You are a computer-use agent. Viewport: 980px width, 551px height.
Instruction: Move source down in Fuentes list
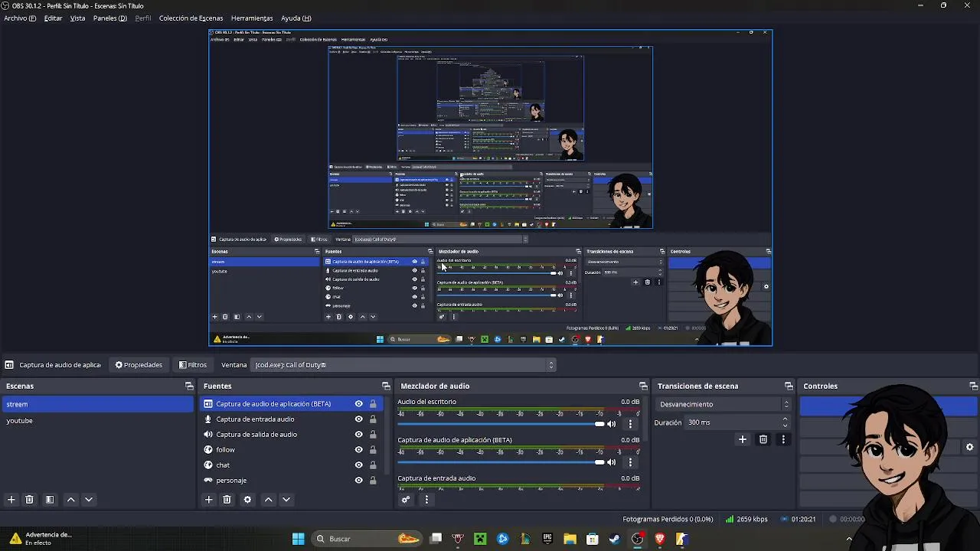coord(286,500)
